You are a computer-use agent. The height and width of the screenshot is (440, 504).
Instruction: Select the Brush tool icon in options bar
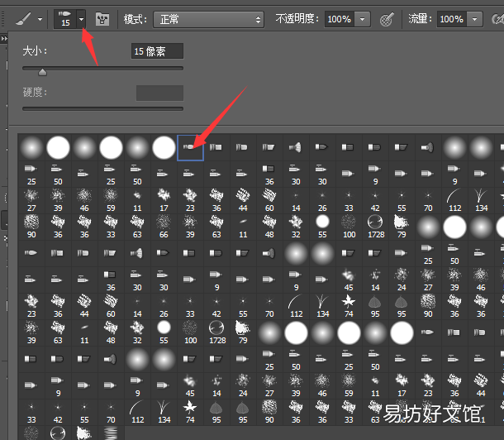pos(23,19)
